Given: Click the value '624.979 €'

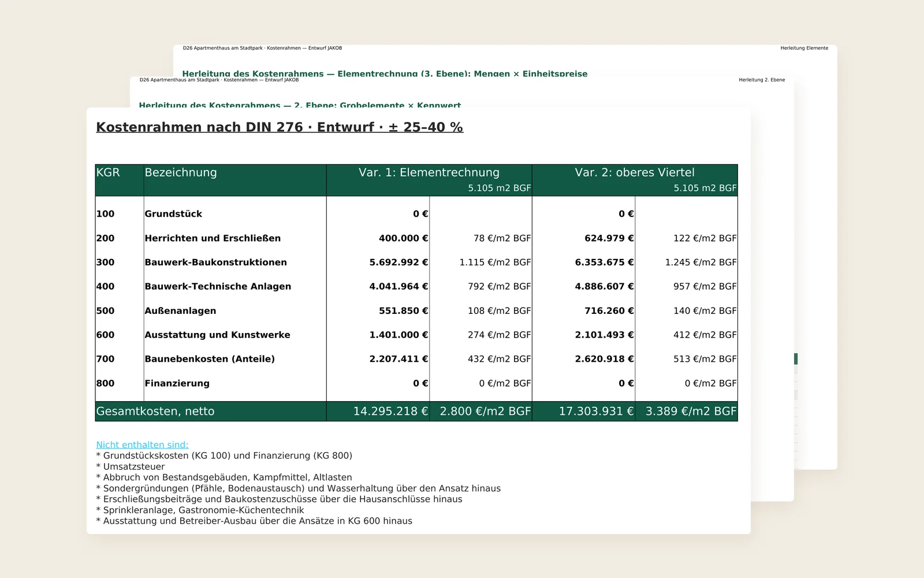Looking at the screenshot, I should (609, 238).
